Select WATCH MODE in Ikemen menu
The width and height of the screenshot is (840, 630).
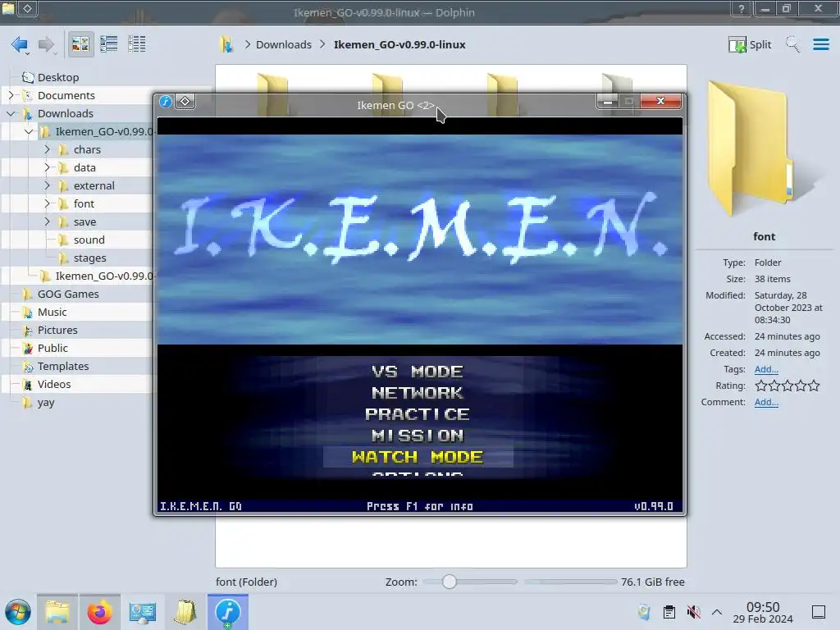418,457
